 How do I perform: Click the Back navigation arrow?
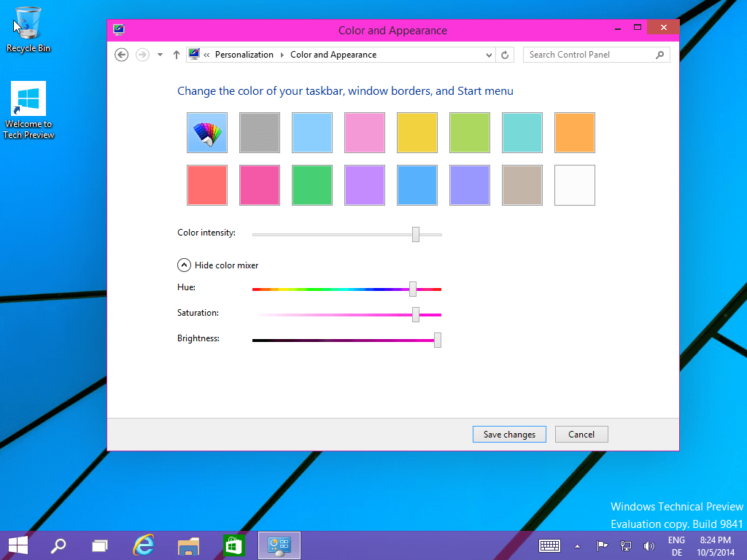[122, 55]
